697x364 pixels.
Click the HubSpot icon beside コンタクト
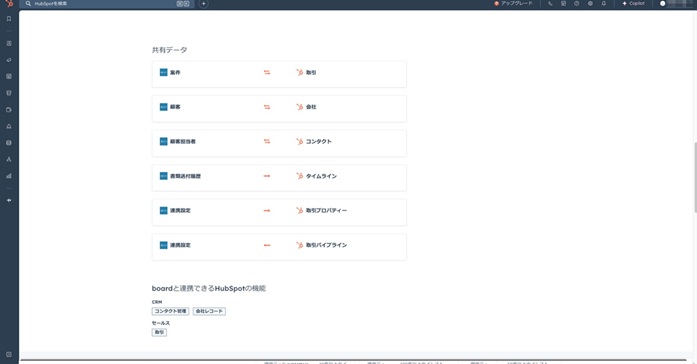coord(300,141)
